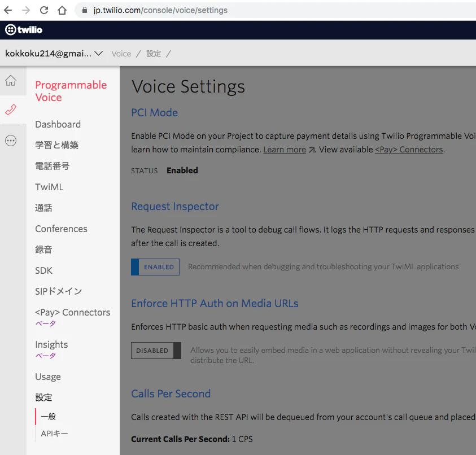
Task: Reload the page with the refresh icon
Action: click(x=44, y=10)
